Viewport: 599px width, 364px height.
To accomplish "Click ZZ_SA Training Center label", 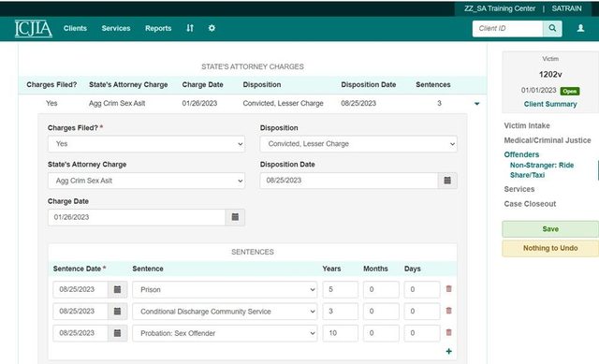I will [500, 8].
